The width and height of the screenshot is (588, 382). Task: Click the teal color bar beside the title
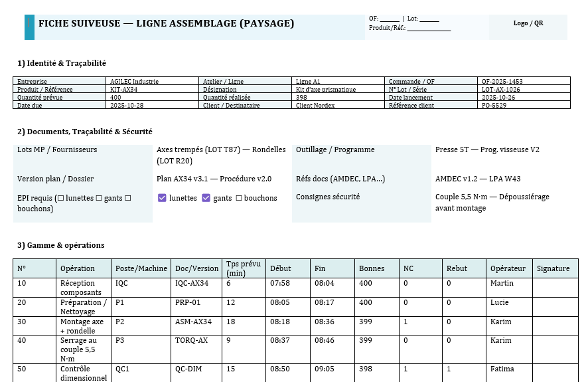[x=29, y=27]
